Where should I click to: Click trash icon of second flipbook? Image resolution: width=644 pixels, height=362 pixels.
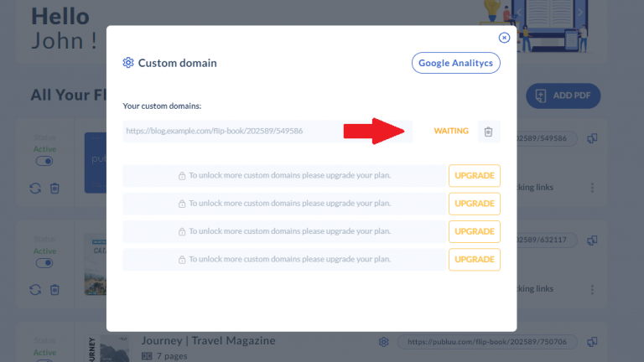[x=55, y=289]
